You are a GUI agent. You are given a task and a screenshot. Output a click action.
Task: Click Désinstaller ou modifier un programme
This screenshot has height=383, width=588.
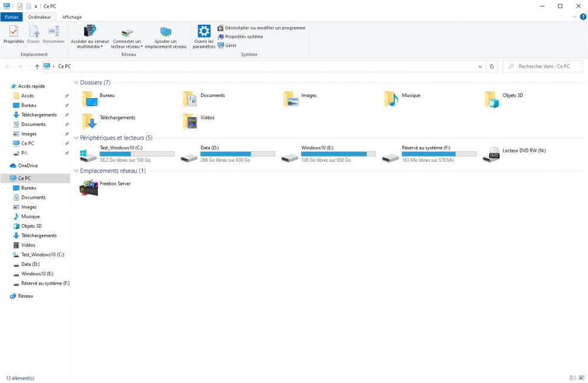point(262,28)
